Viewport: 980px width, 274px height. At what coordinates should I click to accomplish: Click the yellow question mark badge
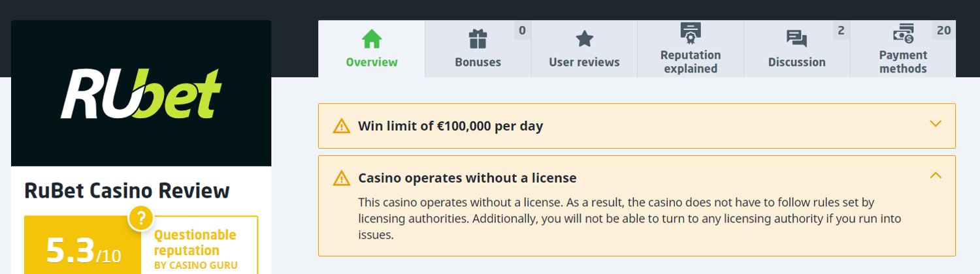coord(141,218)
